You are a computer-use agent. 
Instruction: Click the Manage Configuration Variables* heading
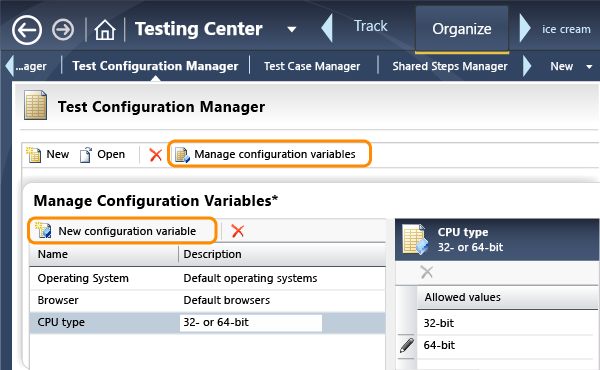pos(156,201)
